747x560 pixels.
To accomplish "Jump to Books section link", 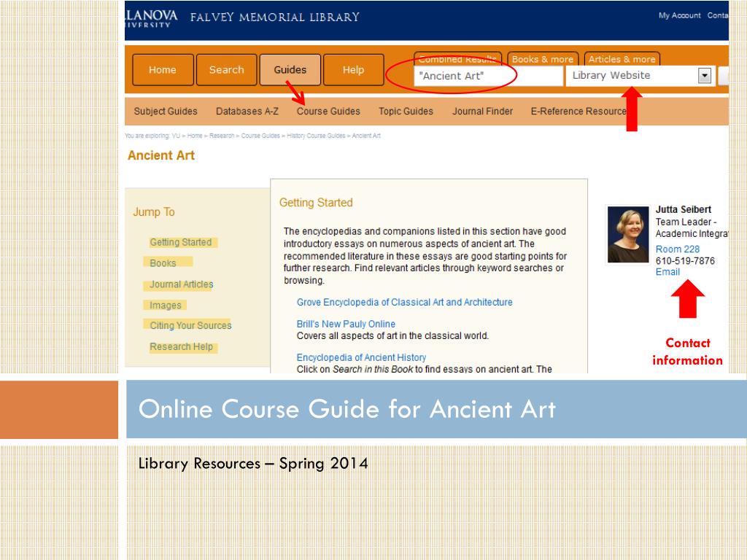I will 163,263.
